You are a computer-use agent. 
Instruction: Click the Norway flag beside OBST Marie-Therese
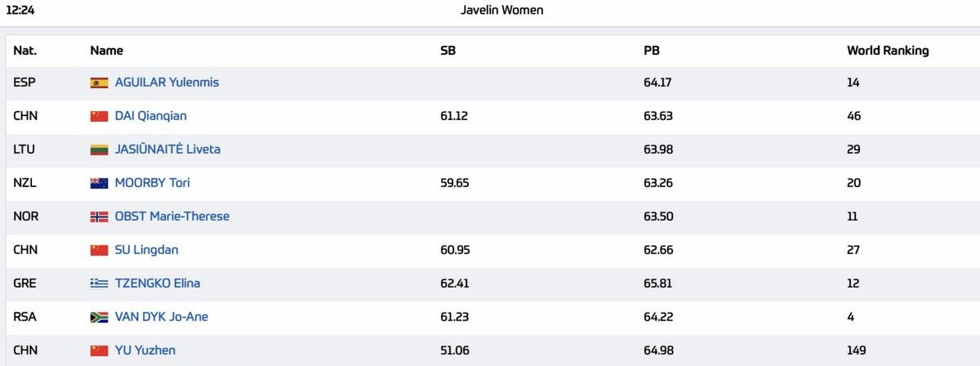(x=99, y=216)
